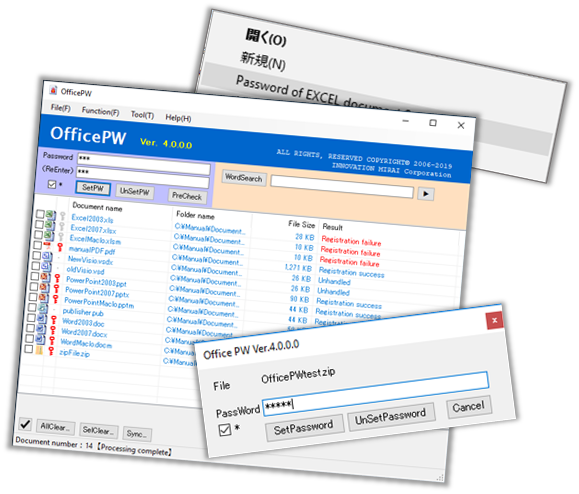Image resolution: width=579 pixels, height=494 pixels.
Task: Open the File(F) menu
Action: point(61,108)
